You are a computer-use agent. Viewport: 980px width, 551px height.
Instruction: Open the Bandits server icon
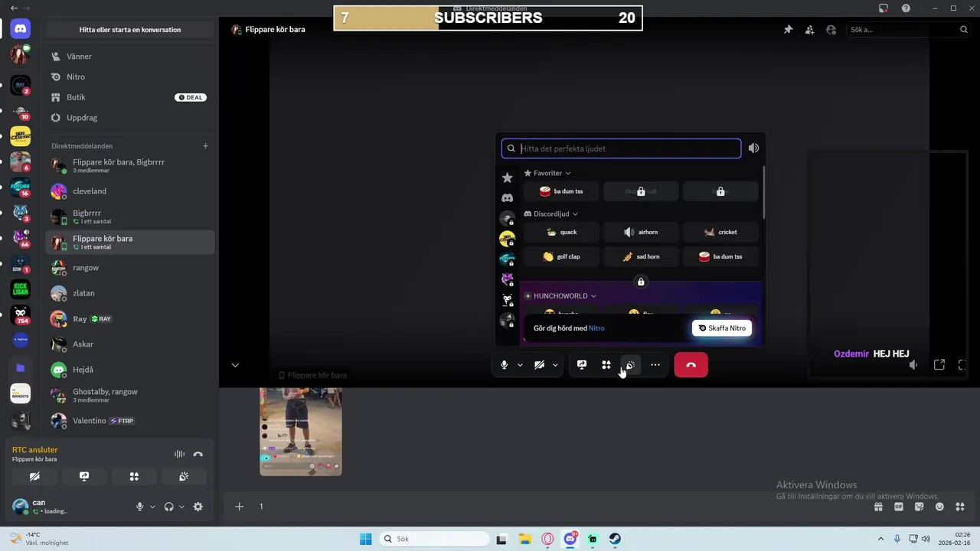click(x=21, y=393)
